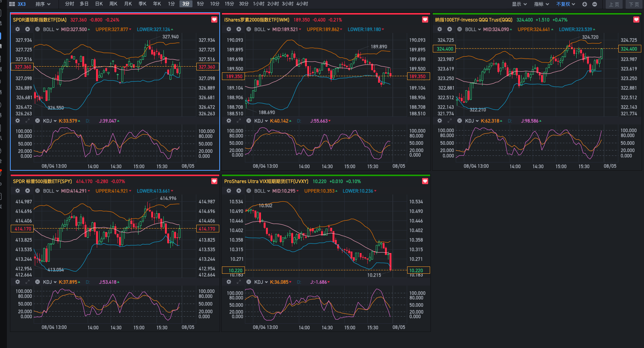Toggle favorite heart for IWM chart
This screenshot has height=348, width=644.
pyautogui.click(x=425, y=20)
